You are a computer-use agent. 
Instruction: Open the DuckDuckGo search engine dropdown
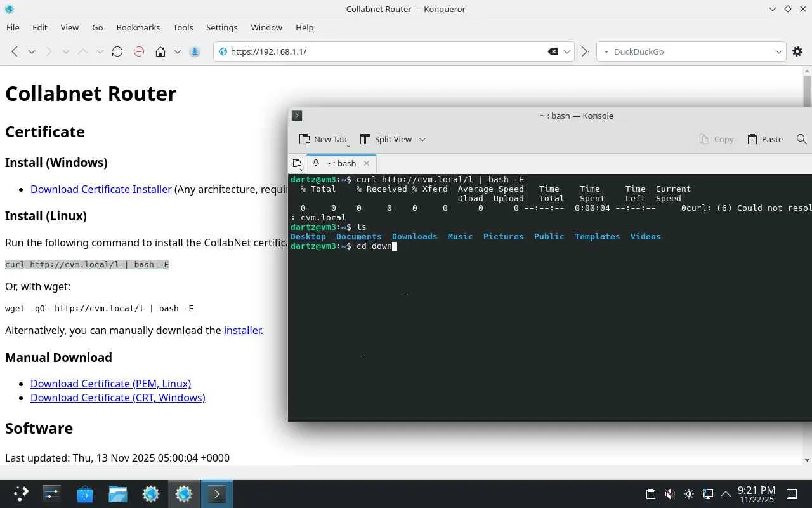[x=779, y=51]
